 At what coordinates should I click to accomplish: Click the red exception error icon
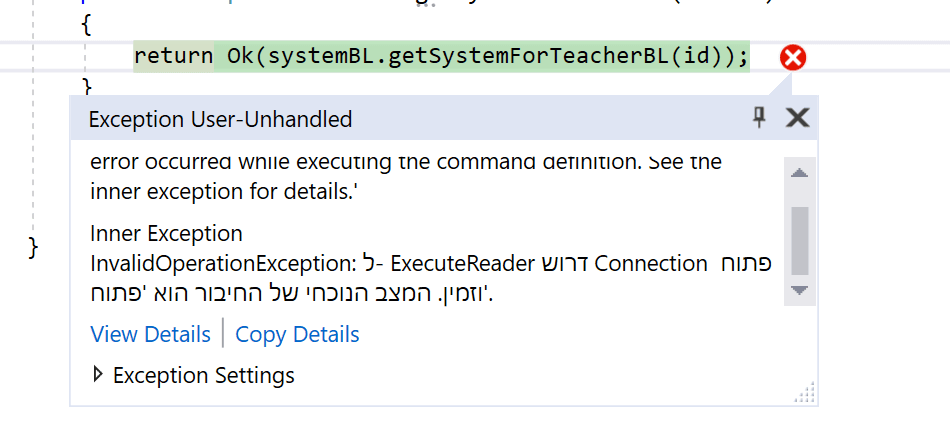pos(793,58)
